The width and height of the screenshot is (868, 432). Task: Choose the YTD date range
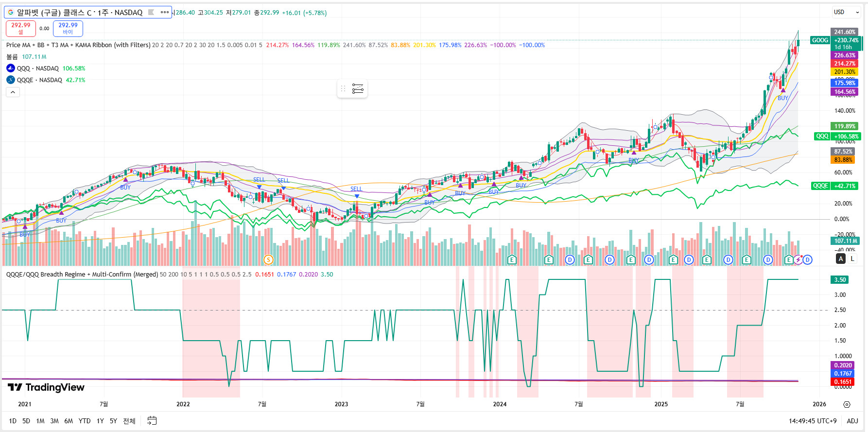pyautogui.click(x=85, y=421)
